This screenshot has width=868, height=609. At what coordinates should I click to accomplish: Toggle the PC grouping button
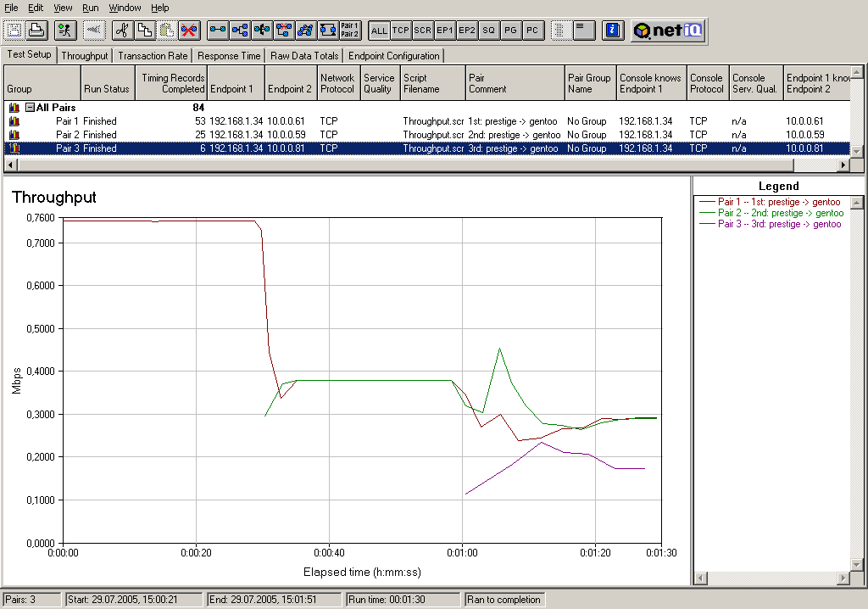pyautogui.click(x=532, y=30)
